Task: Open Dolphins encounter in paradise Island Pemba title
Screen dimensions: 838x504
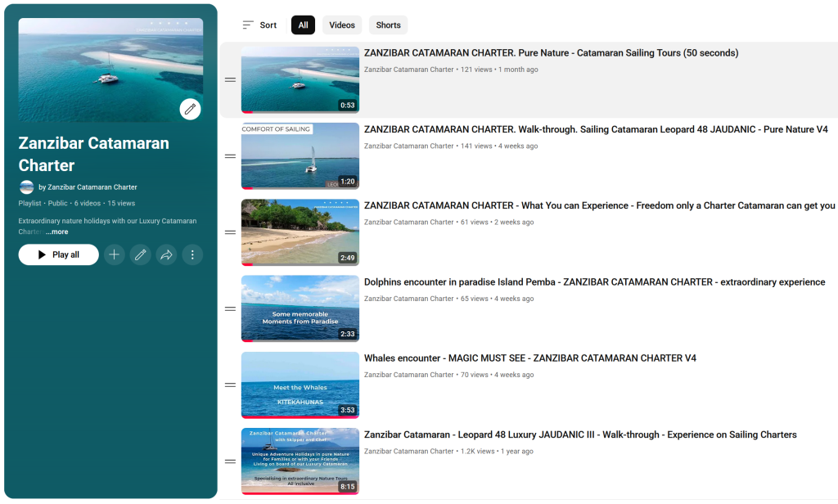Action: point(594,282)
